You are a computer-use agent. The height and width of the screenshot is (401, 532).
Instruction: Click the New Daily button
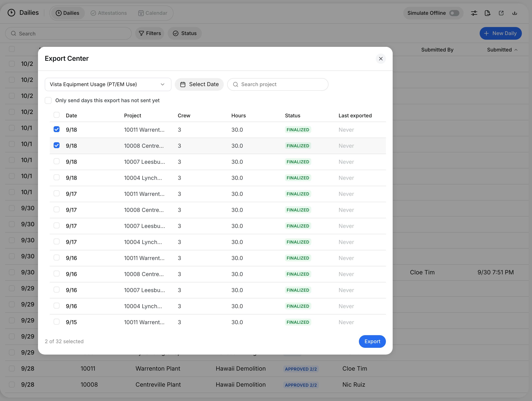pos(500,33)
